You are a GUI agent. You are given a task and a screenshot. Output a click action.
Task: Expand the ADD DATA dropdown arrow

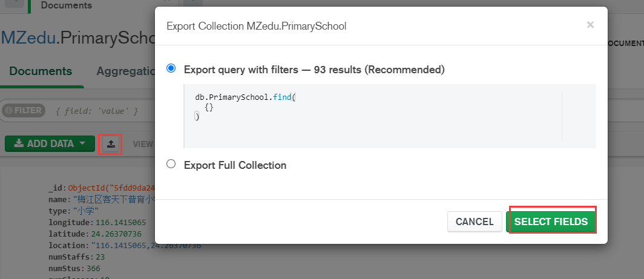pos(82,144)
